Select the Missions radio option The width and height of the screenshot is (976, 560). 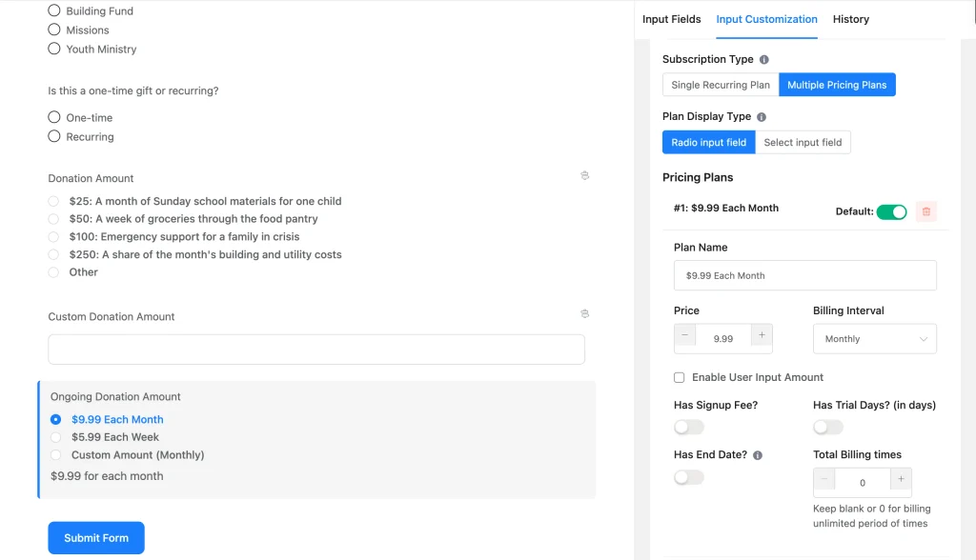[x=54, y=30]
